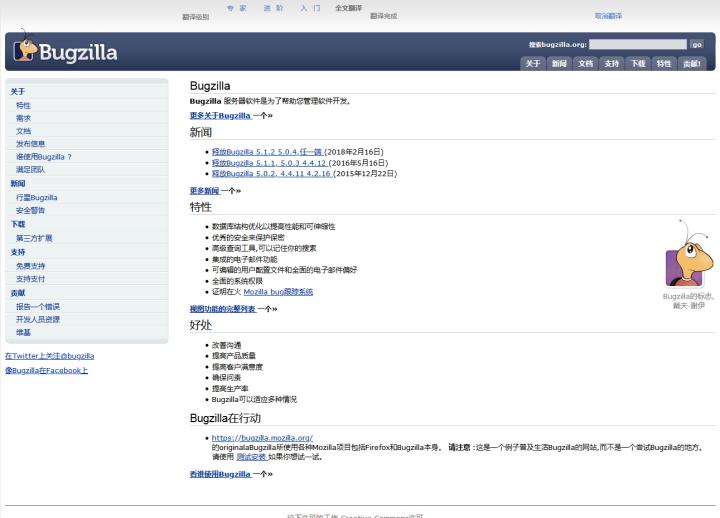Viewport: 720px width, 518px height.
Task: Open the Bugzilla Facebook link
Action: click(46, 370)
